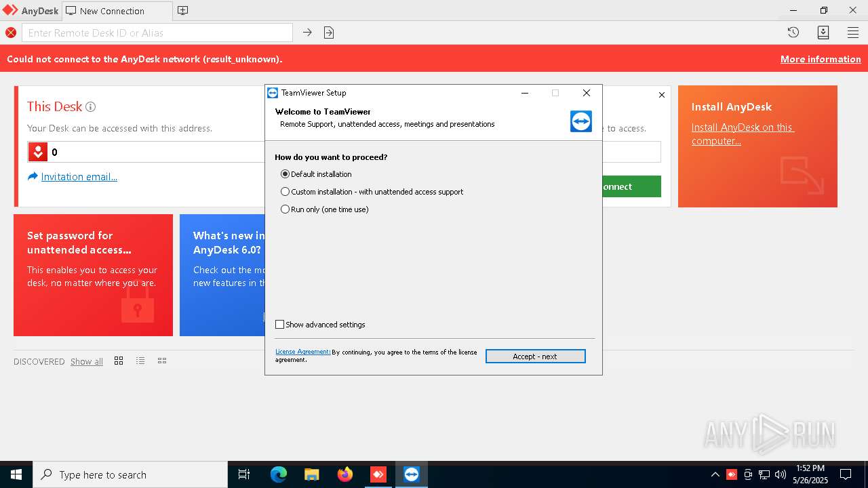Close the TeamViewer Setup dialog

point(587,93)
